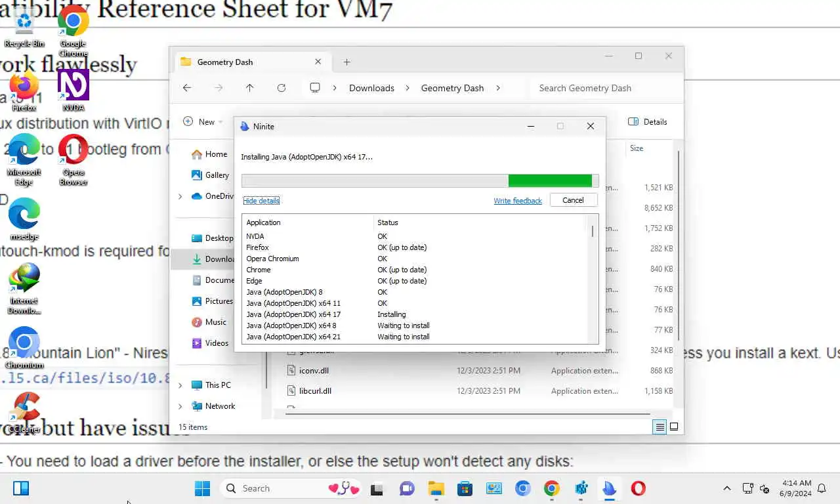Open Music folder in sidebar
Viewport: 840px width, 504px height.
(x=209, y=322)
